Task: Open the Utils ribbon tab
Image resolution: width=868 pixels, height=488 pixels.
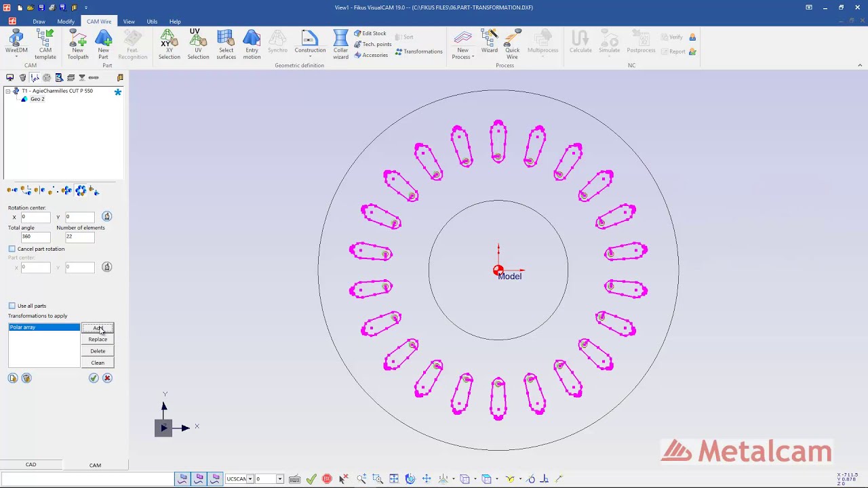Action: point(152,22)
